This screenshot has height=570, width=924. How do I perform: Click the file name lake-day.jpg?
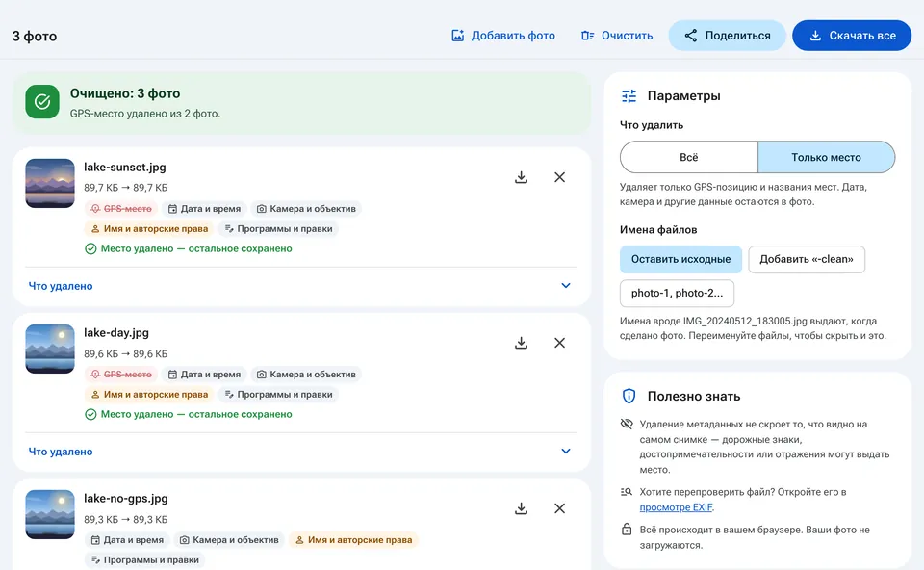(116, 333)
